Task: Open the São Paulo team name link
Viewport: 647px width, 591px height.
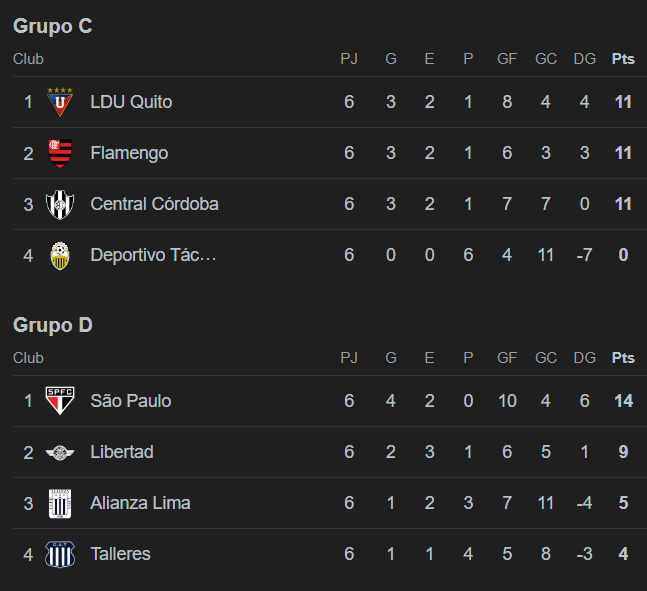Action: (131, 401)
